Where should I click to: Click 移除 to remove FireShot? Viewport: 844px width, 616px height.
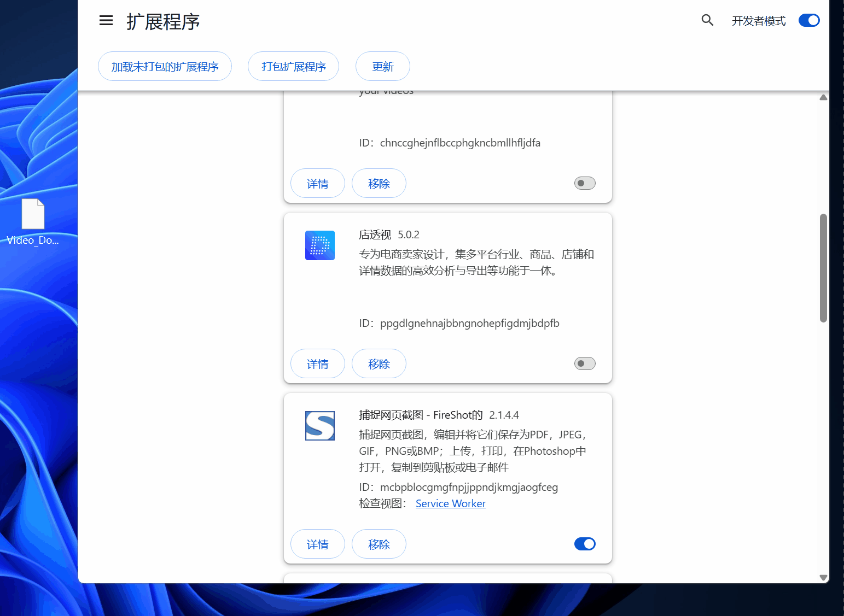point(379,543)
